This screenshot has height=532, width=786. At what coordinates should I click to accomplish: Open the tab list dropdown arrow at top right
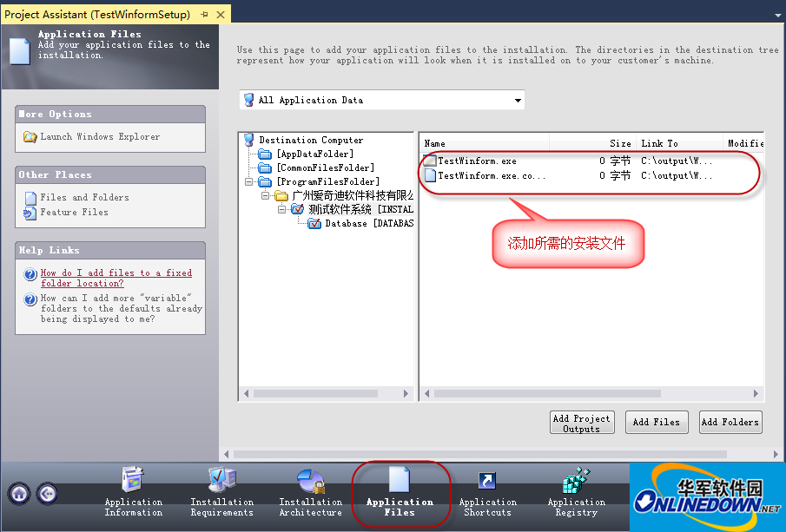click(778, 15)
